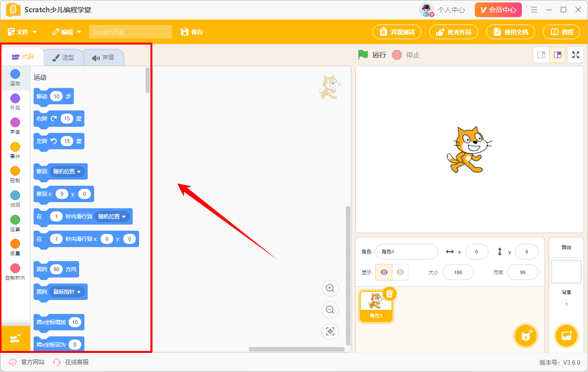This screenshot has height=372, width=588.
Task: Click the sprite name field 角色1
Action: (x=407, y=252)
